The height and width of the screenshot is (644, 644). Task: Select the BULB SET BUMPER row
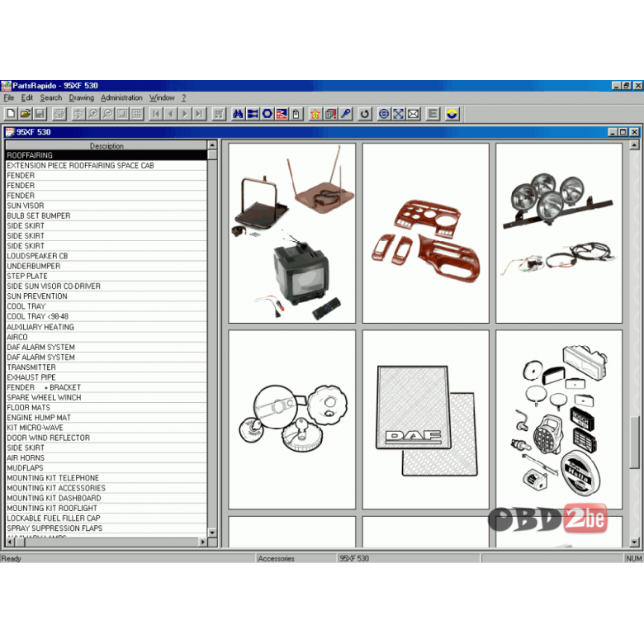point(107,215)
